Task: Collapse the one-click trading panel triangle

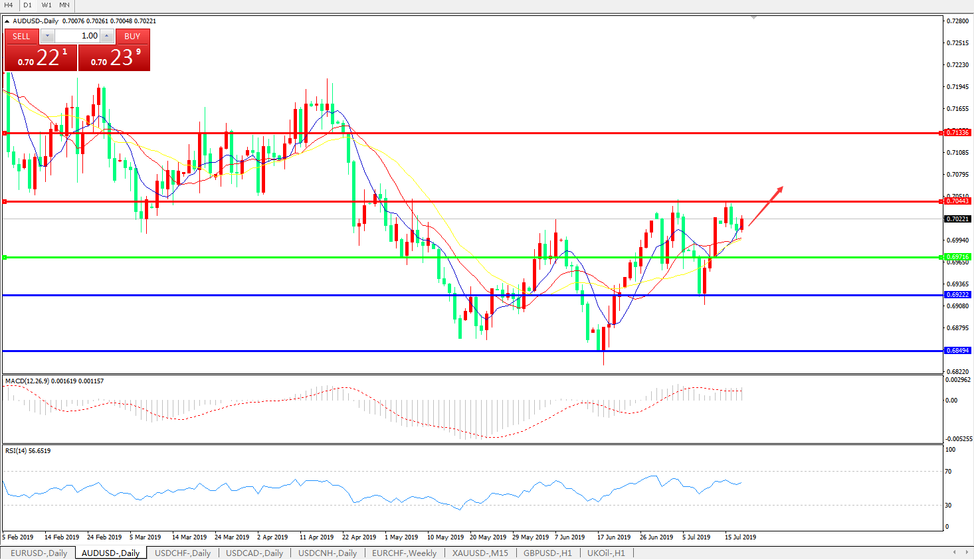Action: coord(7,21)
